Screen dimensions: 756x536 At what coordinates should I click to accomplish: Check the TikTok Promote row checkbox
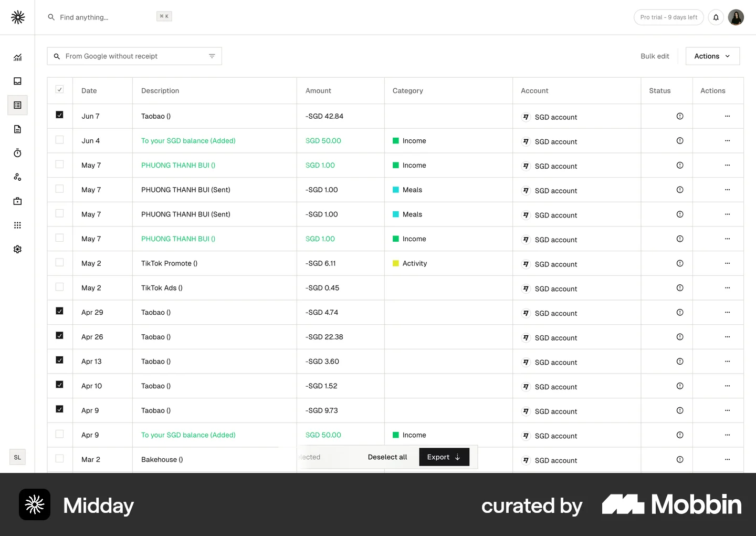(x=60, y=262)
